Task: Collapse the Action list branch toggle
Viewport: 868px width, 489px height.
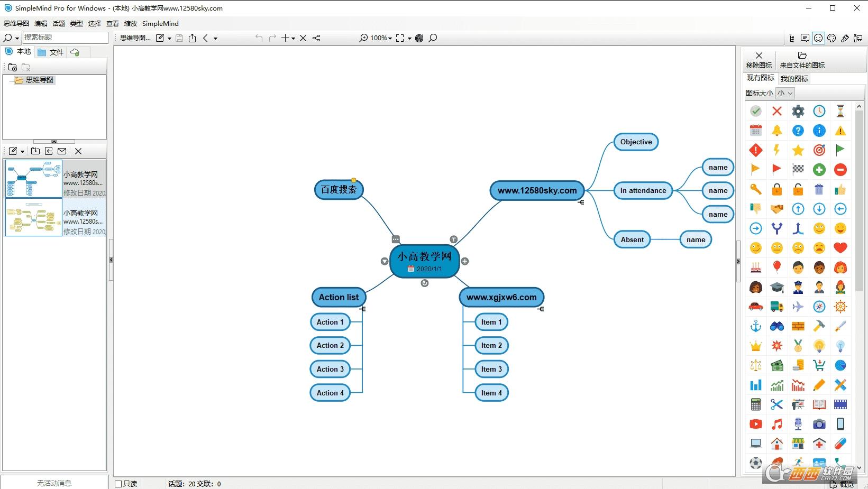Action: click(362, 309)
